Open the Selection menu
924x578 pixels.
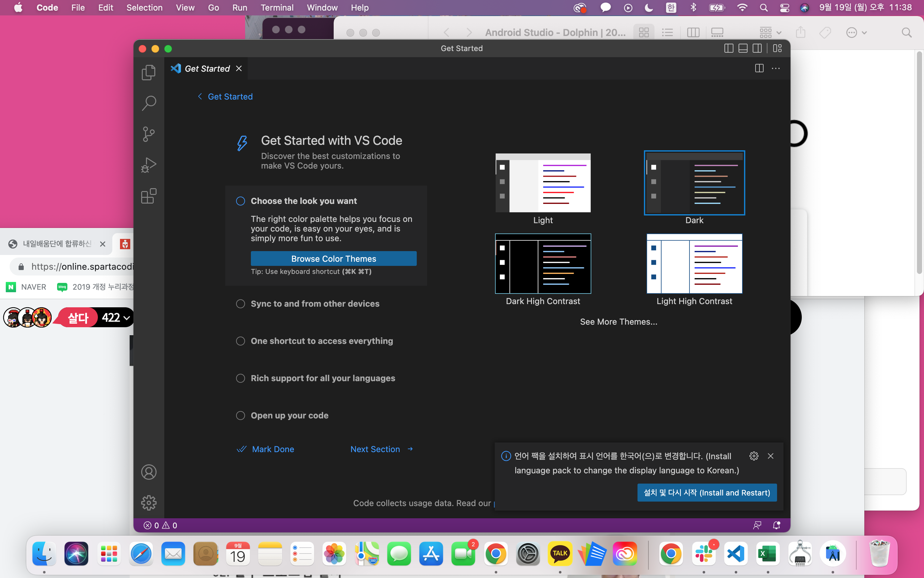point(144,8)
